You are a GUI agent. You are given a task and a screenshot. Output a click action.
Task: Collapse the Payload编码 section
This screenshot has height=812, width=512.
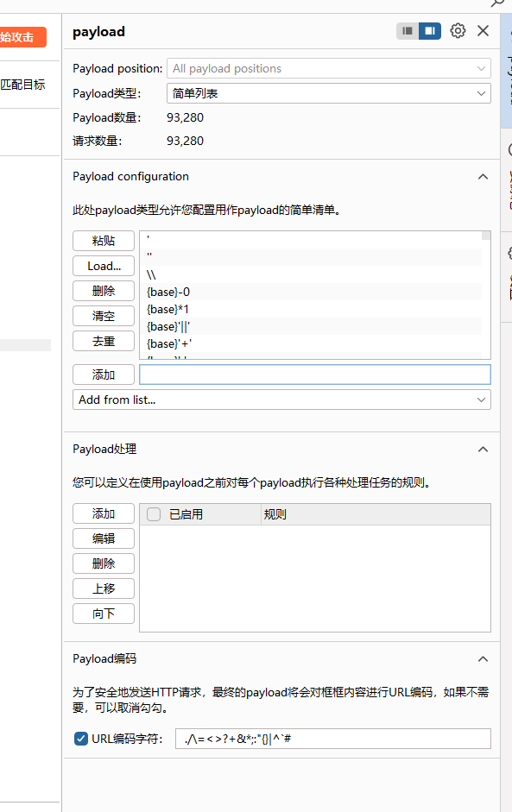point(483,658)
